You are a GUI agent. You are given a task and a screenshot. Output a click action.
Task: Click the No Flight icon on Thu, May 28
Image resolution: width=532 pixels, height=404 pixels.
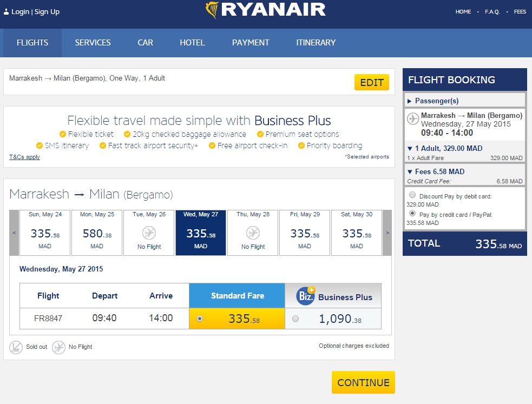253,233
